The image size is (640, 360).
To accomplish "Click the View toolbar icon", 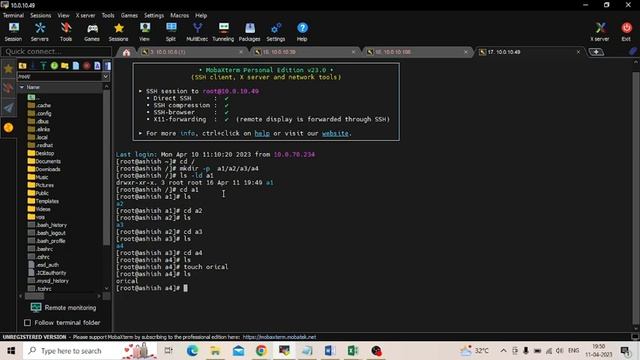I will click(144, 32).
